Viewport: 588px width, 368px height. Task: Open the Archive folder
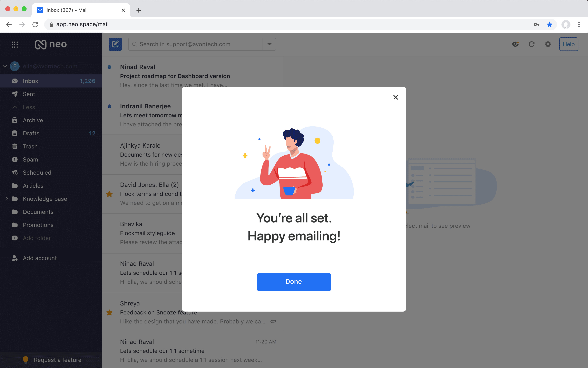pyautogui.click(x=51, y=120)
